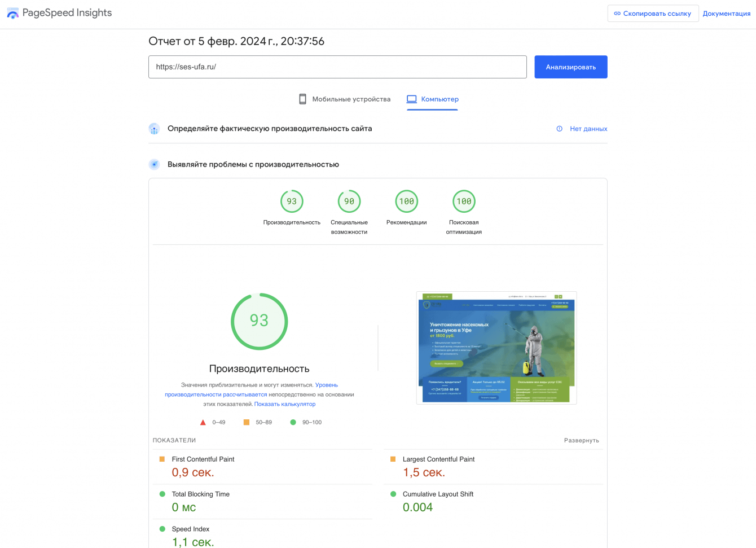Switch to Мобильные устройства tab
Screen dimensions: 756x548
[x=345, y=99]
